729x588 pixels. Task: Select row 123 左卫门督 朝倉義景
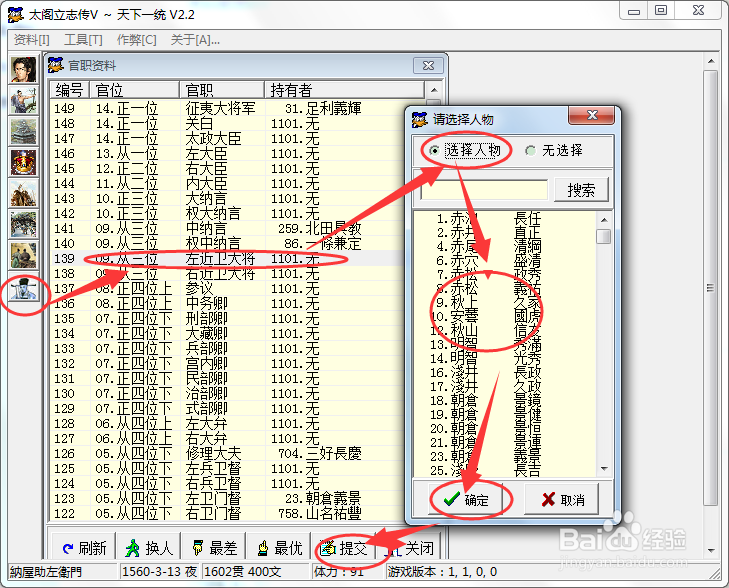click(x=228, y=499)
